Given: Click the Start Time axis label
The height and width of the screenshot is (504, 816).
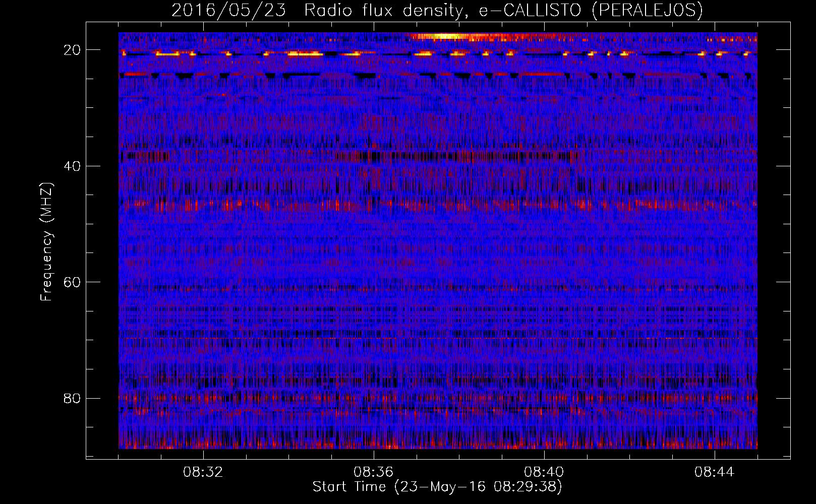Looking at the screenshot, I should coord(437,486).
